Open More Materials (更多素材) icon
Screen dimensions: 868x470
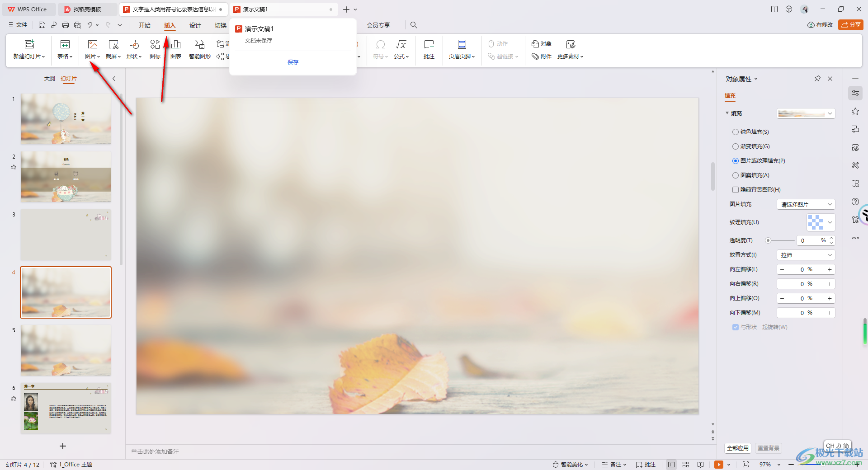click(x=571, y=44)
